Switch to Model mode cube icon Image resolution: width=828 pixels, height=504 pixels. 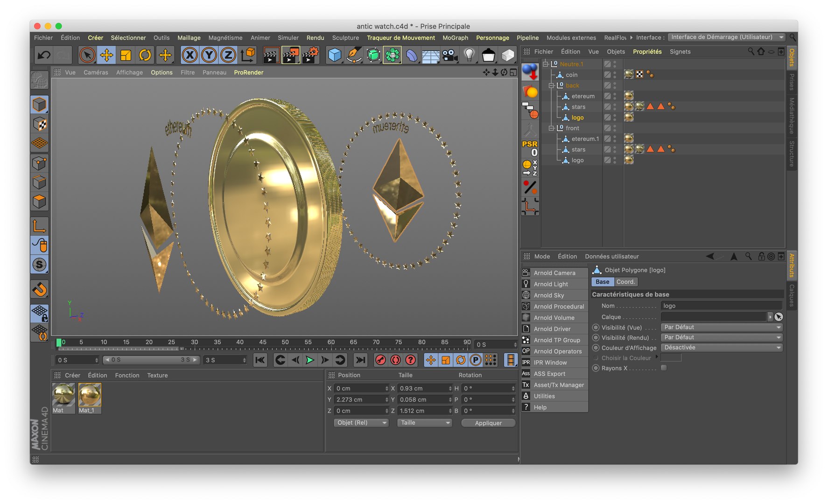(x=40, y=105)
